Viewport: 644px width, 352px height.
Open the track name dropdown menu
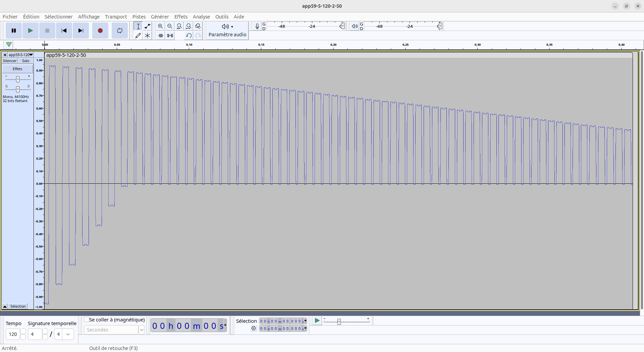point(20,55)
